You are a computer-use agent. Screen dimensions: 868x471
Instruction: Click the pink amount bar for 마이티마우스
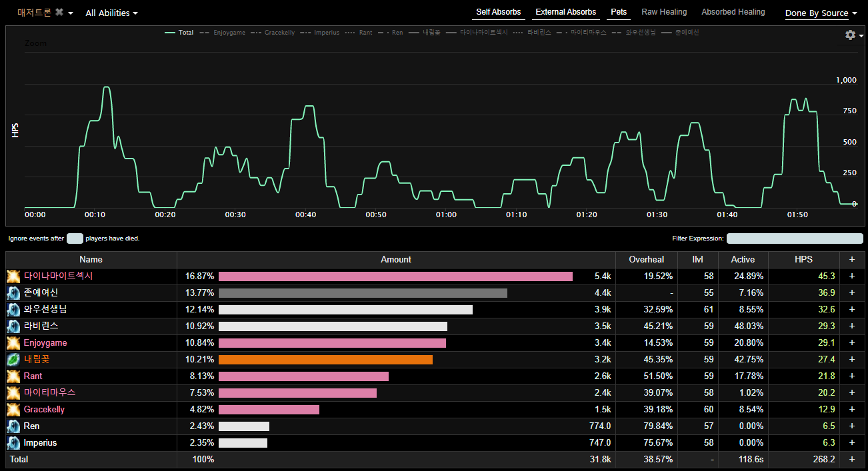297,393
